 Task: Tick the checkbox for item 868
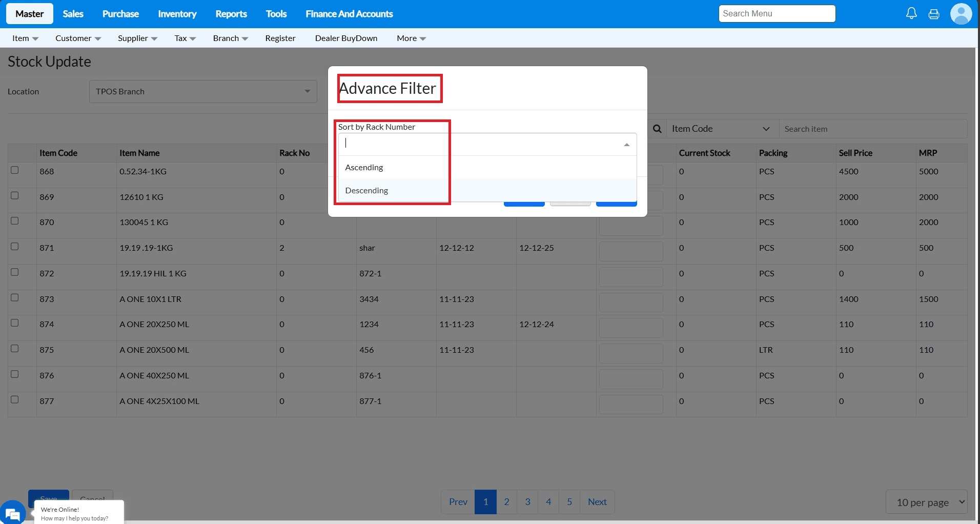pyautogui.click(x=15, y=170)
